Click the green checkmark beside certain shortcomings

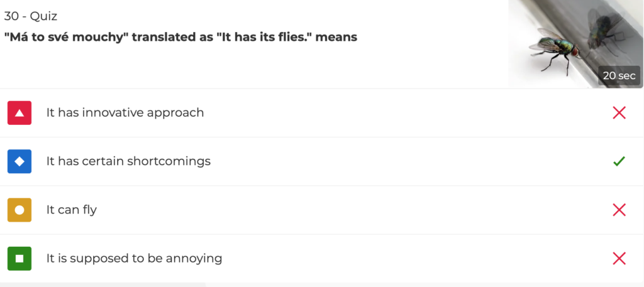(619, 161)
